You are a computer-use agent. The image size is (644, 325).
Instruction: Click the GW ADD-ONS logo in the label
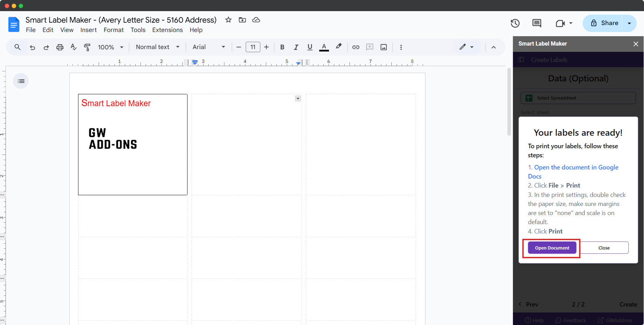click(113, 138)
